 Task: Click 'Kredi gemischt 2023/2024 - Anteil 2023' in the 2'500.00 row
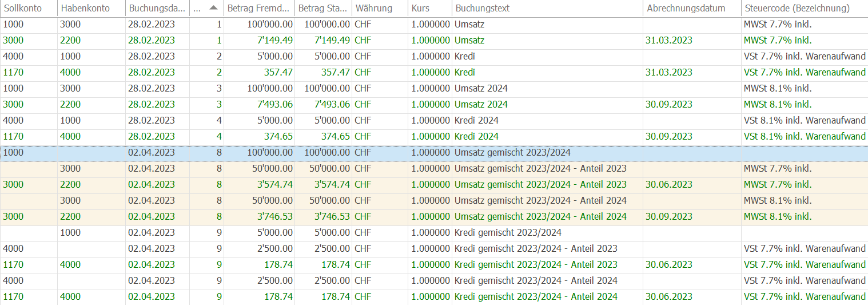click(x=536, y=248)
